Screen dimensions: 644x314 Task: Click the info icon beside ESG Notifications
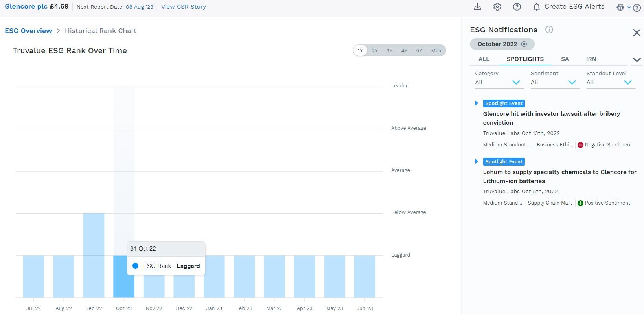[549, 30]
